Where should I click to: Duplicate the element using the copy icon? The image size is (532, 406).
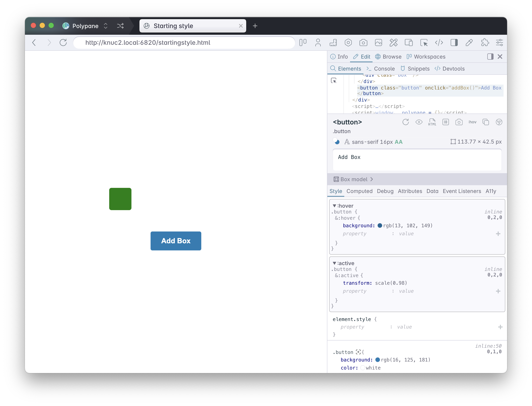[486, 122]
